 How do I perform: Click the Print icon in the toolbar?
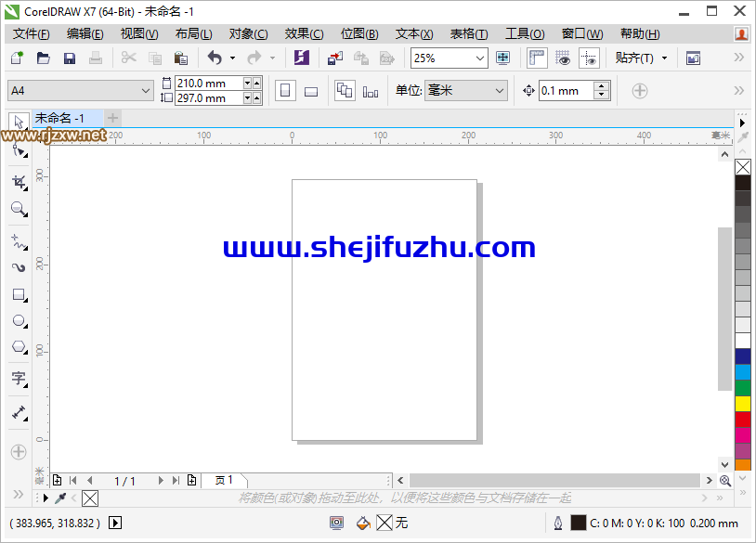coord(96,58)
